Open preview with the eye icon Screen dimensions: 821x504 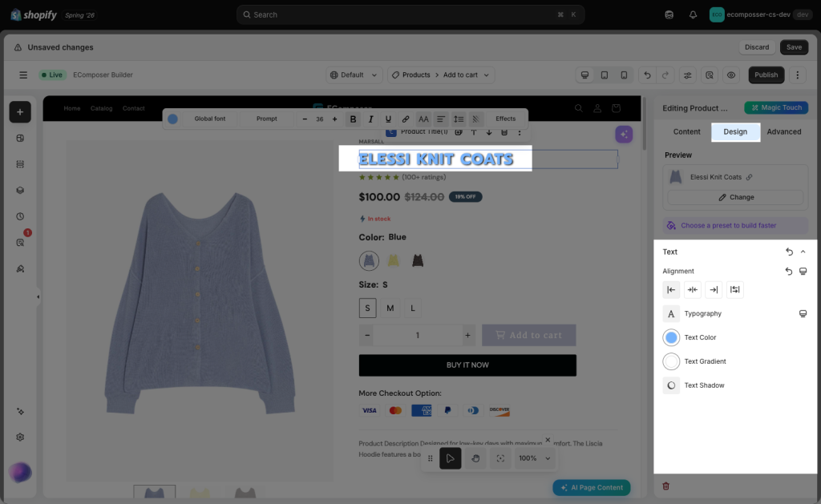point(731,75)
